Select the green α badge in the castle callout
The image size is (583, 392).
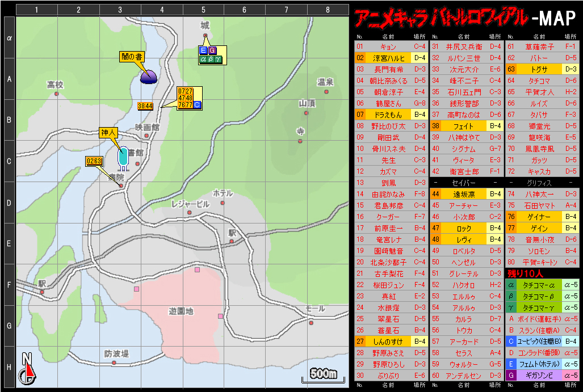203,59
